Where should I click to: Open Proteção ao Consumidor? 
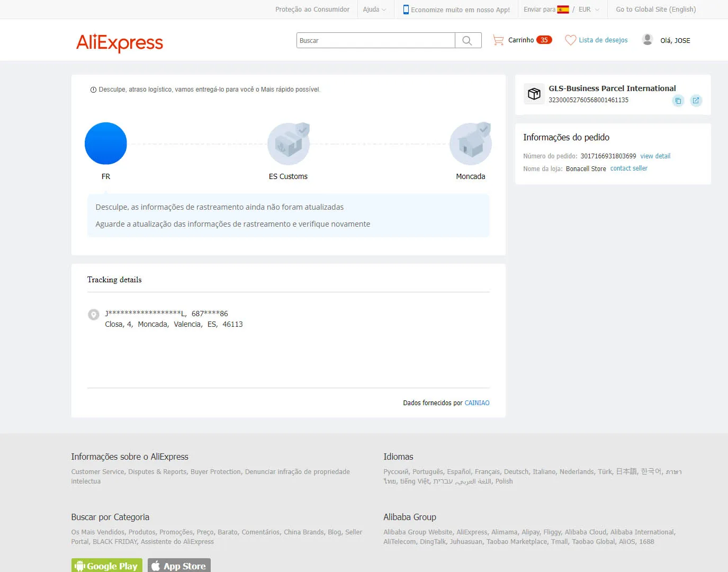(x=312, y=10)
